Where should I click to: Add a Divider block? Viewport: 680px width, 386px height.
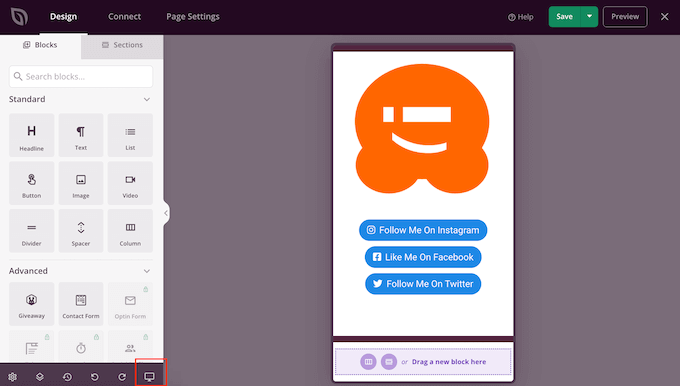tap(32, 231)
